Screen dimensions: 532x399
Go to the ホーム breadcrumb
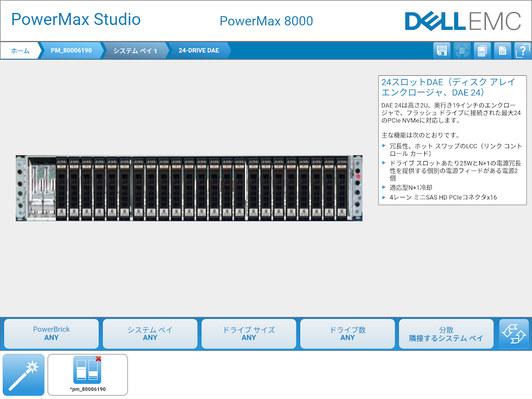click(20, 51)
